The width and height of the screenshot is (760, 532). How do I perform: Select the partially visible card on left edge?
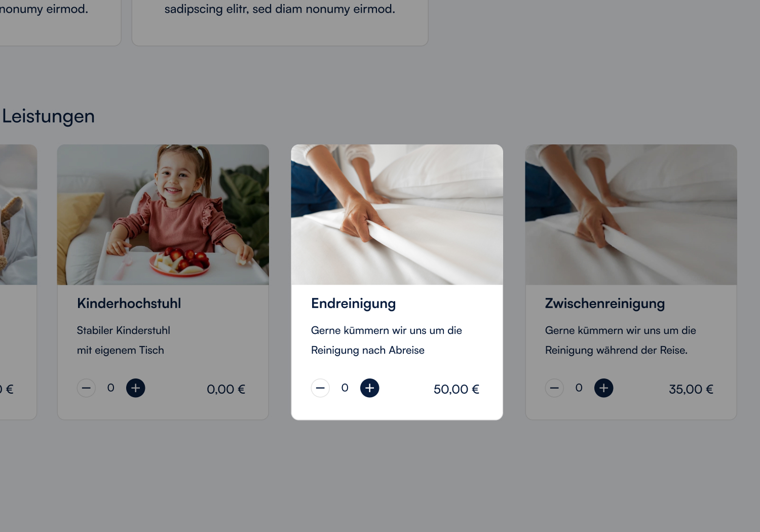(18, 282)
